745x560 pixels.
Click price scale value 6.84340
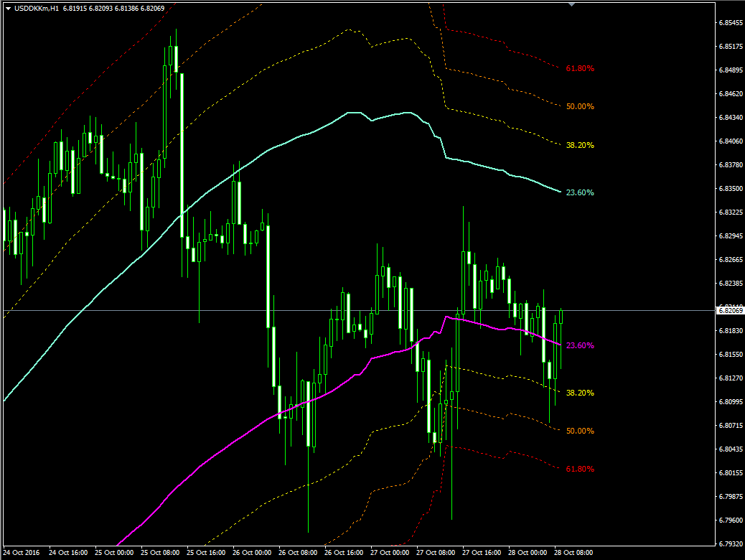[x=731, y=118]
